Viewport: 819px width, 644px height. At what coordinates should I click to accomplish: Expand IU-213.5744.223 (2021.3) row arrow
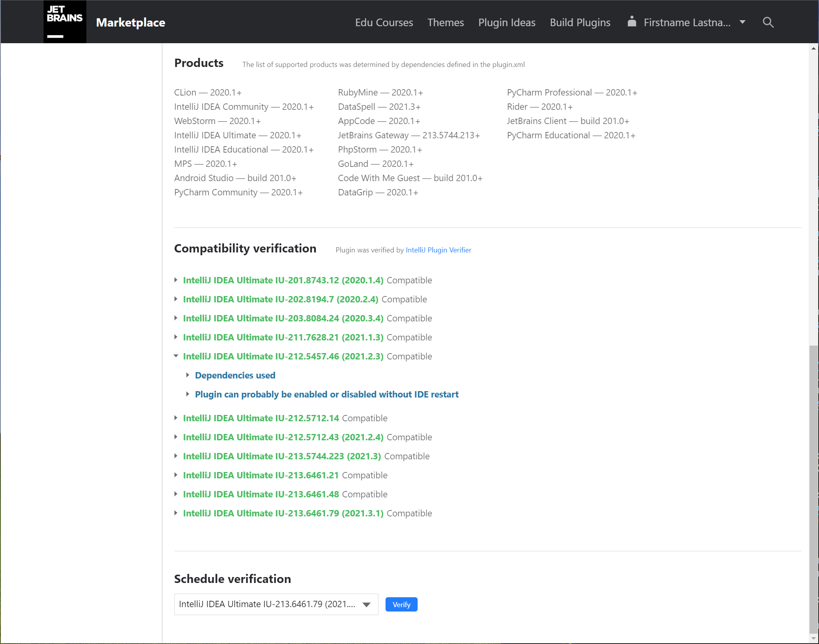[176, 456]
